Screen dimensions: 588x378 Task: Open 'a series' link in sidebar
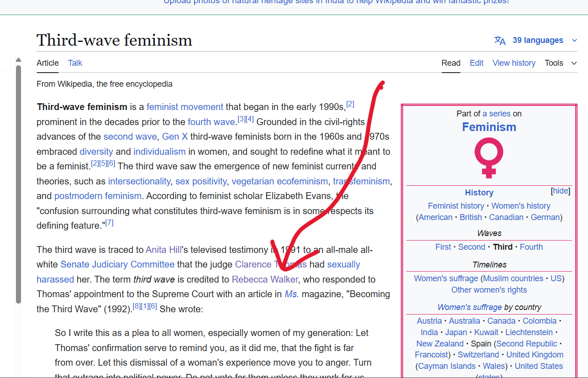[497, 114]
